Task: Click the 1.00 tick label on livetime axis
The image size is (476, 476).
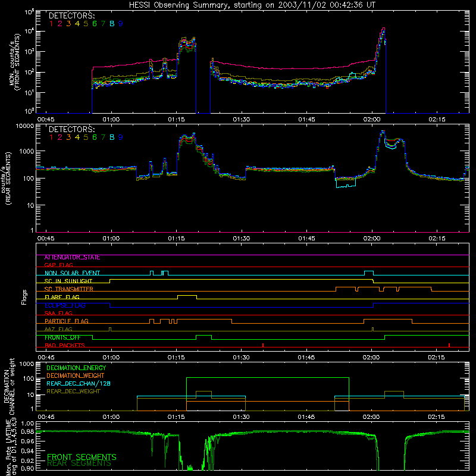Action: coord(28,423)
